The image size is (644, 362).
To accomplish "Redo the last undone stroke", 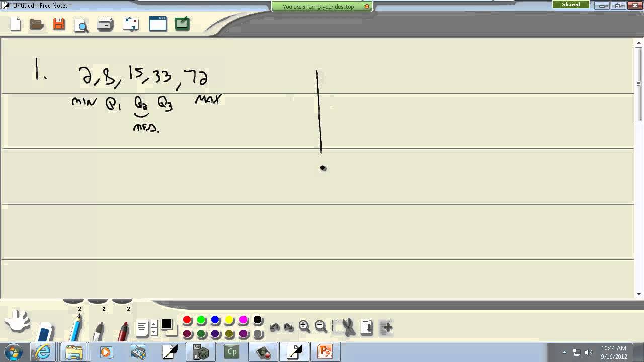I will pos(288,327).
